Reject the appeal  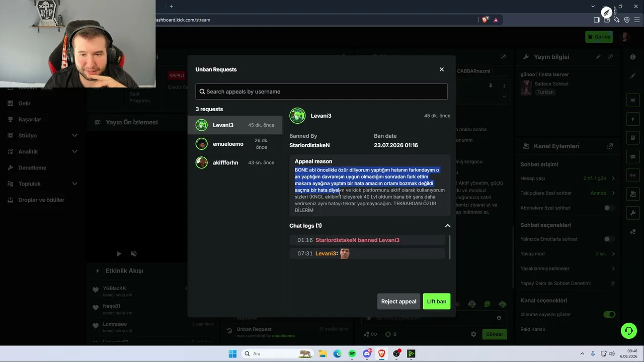point(398,301)
